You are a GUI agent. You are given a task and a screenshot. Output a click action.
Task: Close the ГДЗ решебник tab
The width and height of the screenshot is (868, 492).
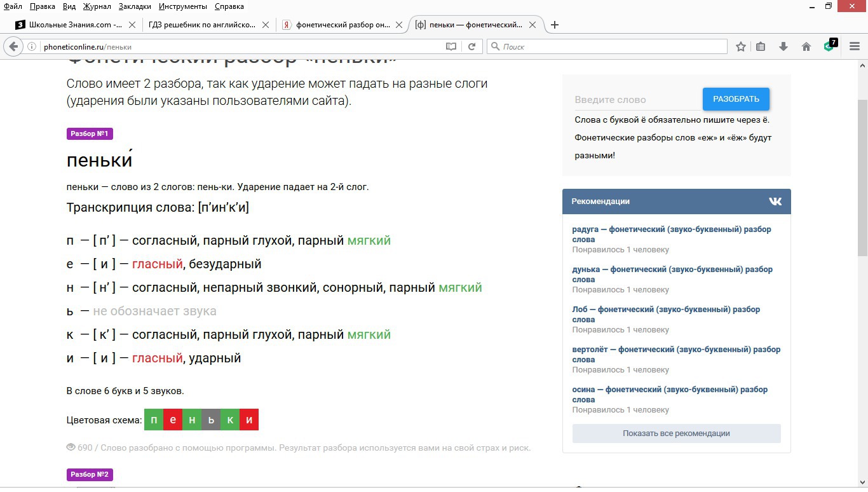[x=266, y=25]
